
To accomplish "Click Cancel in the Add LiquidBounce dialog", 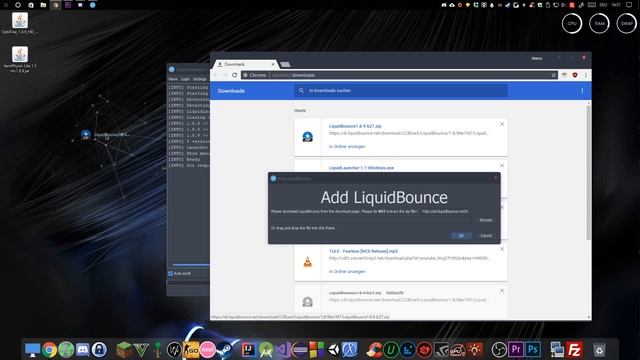I will pyautogui.click(x=486, y=236).
